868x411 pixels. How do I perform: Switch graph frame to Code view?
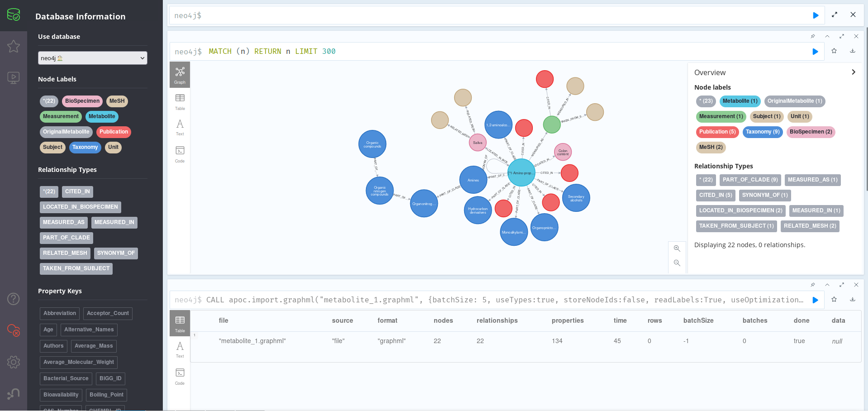click(180, 154)
